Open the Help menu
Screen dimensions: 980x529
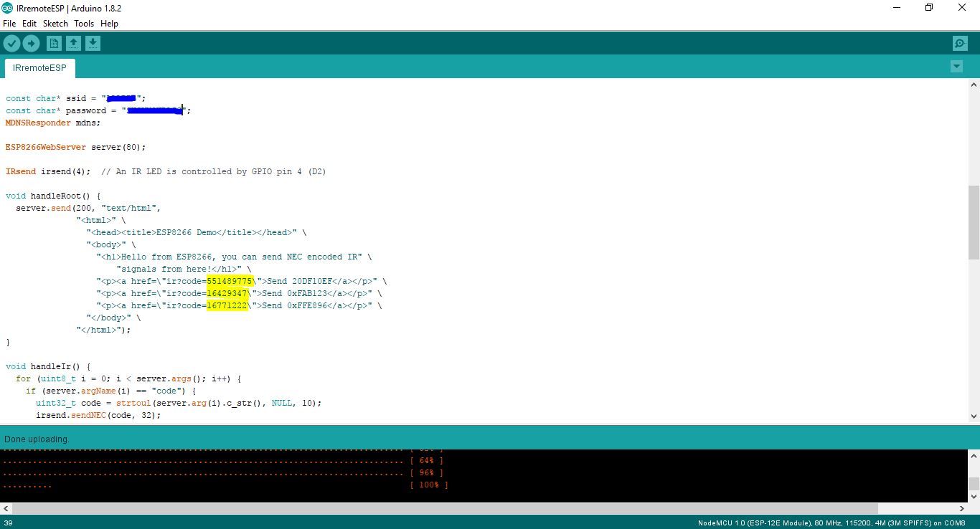[109, 23]
